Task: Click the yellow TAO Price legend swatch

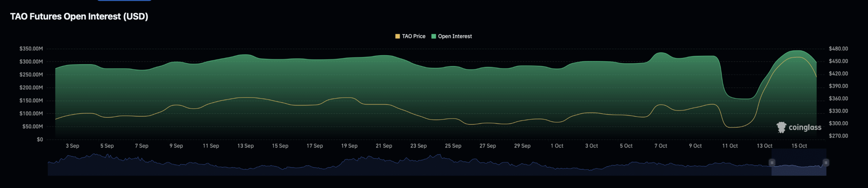Action: [x=397, y=36]
